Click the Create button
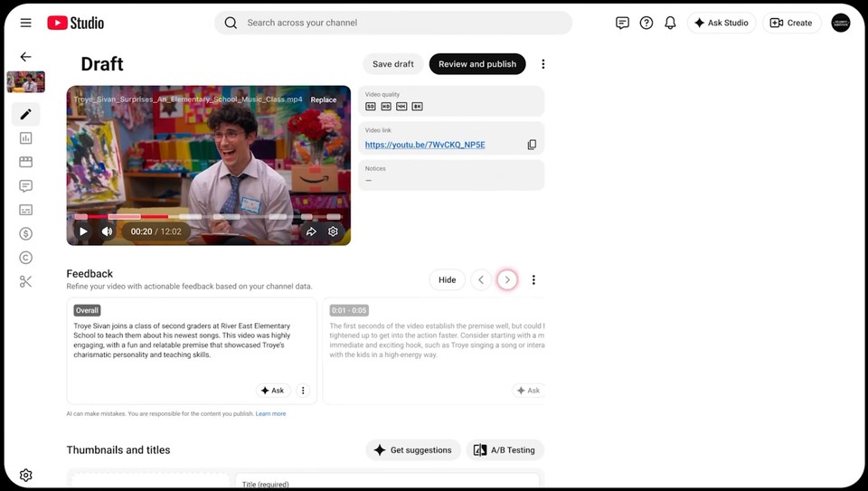 pos(792,23)
